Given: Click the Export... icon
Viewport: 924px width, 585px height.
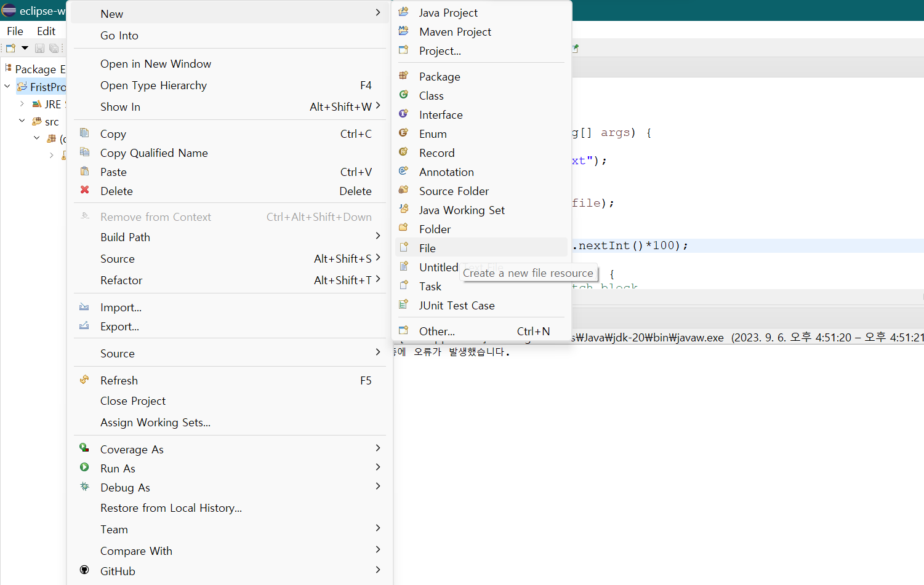Looking at the screenshot, I should click(x=85, y=326).
